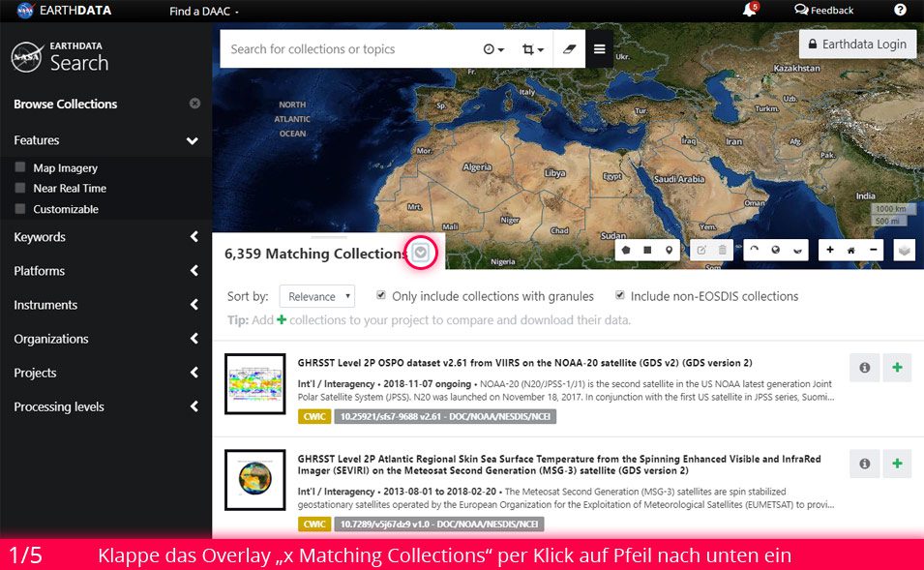Add GHRSST VIIRS NOAA-20 dataset to project
Screen dimensions: 924x570
point(897,367)
